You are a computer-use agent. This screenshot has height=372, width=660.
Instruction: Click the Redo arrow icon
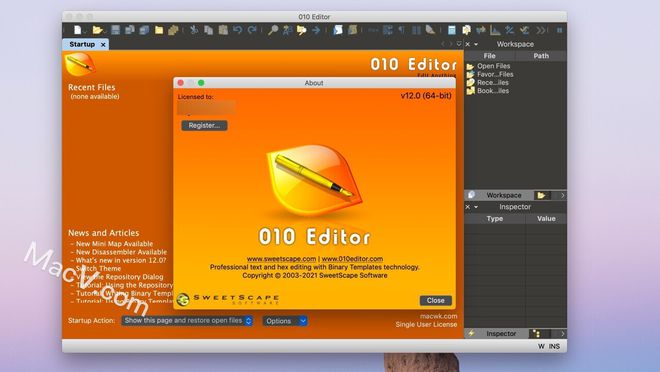pos(252,30)
